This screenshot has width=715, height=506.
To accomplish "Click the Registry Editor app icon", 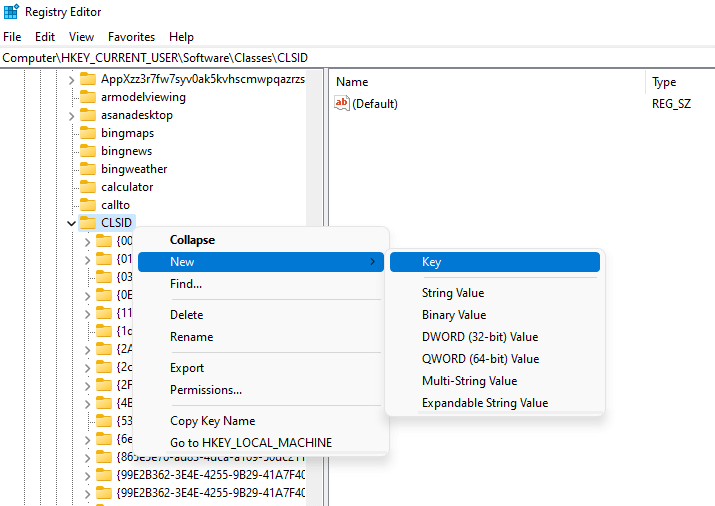I will point(11,13).
